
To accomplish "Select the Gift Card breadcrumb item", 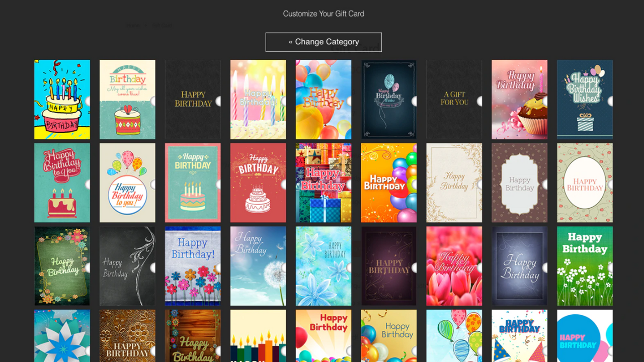I will [x=161, y=25].
